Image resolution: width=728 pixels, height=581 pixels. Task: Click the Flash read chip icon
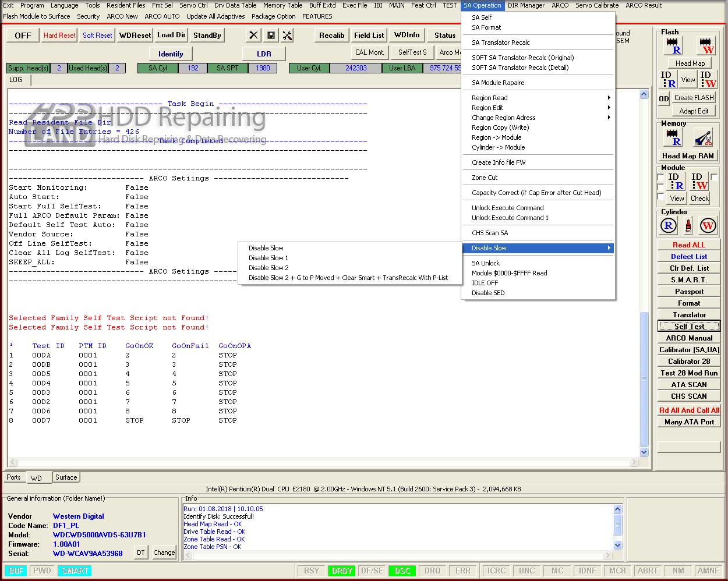[674, 46]
